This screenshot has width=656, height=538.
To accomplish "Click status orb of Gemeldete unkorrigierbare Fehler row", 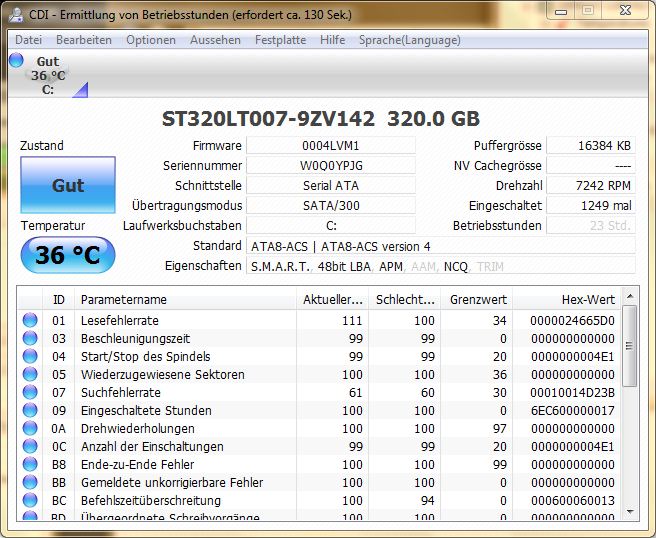I will click(x=30, y=482).
